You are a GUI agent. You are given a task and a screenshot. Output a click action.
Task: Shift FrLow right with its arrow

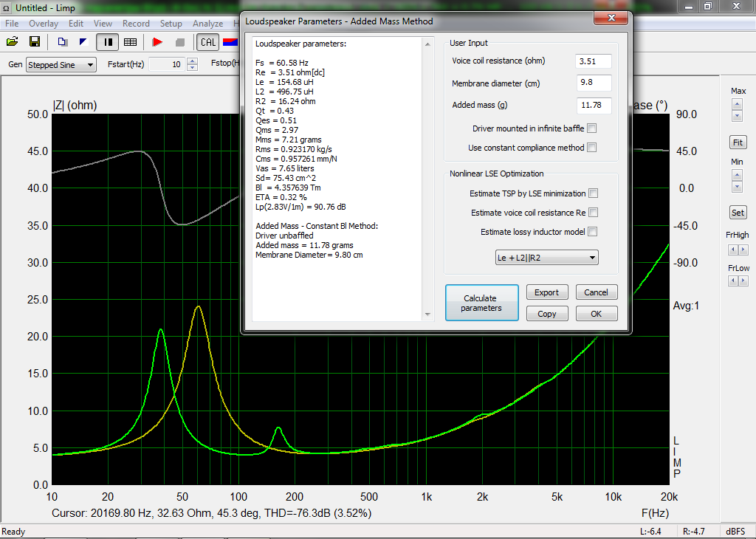tap(743, 281)
